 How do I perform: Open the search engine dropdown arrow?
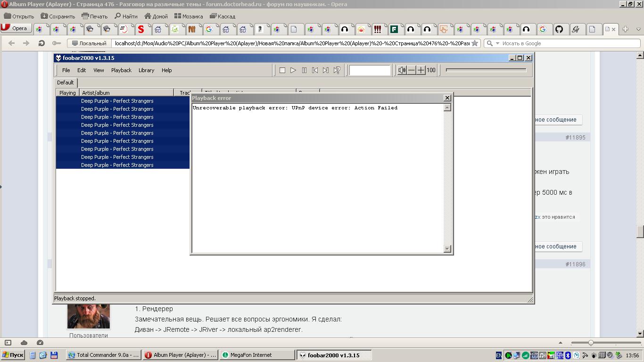(497, 43)
